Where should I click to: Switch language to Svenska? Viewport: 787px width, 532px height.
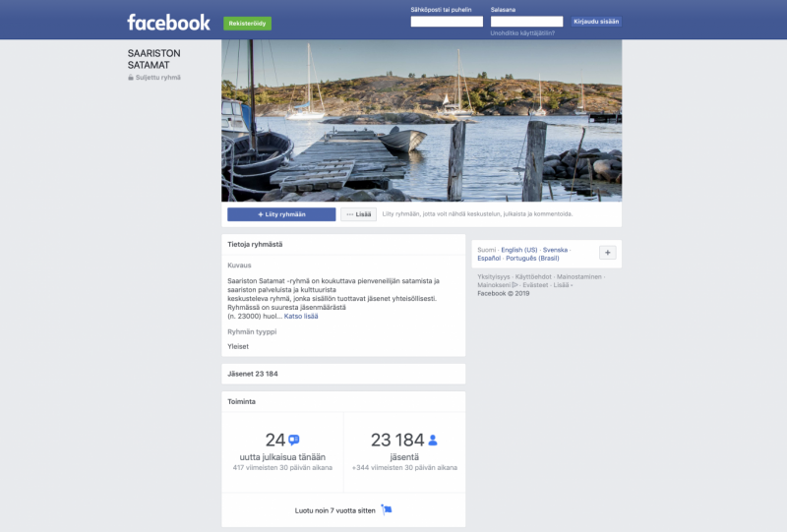click(x=555, y=250)
